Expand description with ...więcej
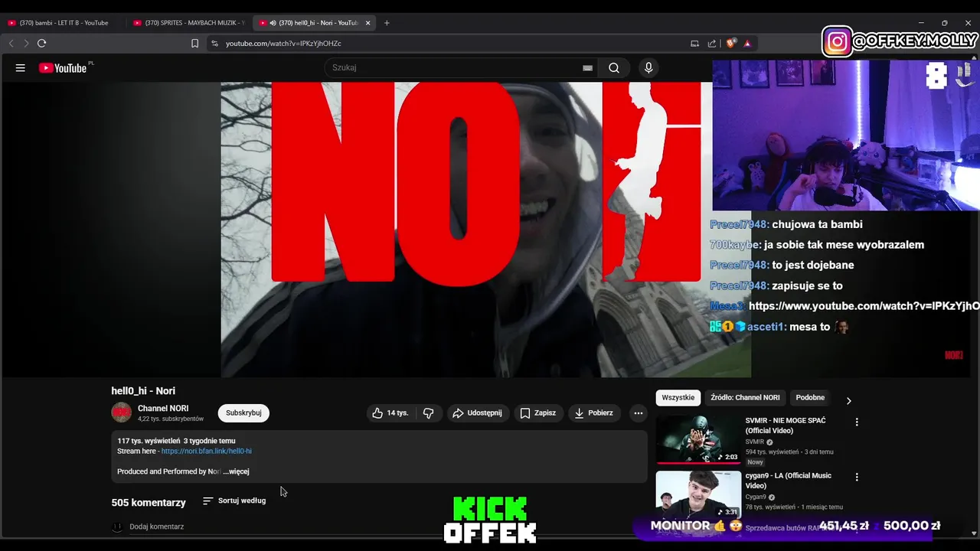The image size is (980, 551). tap(237, 472)
